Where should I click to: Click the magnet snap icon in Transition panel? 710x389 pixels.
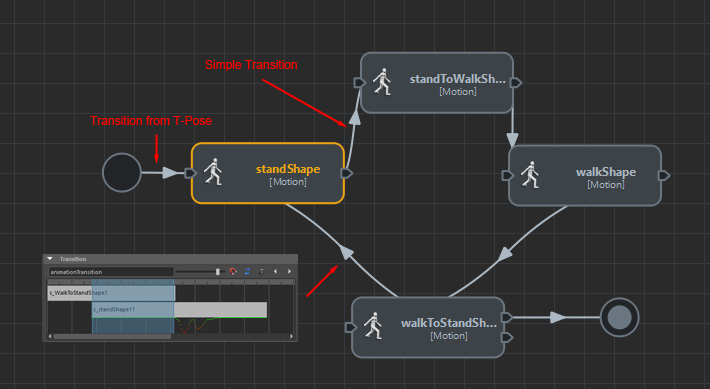[233, 271]
